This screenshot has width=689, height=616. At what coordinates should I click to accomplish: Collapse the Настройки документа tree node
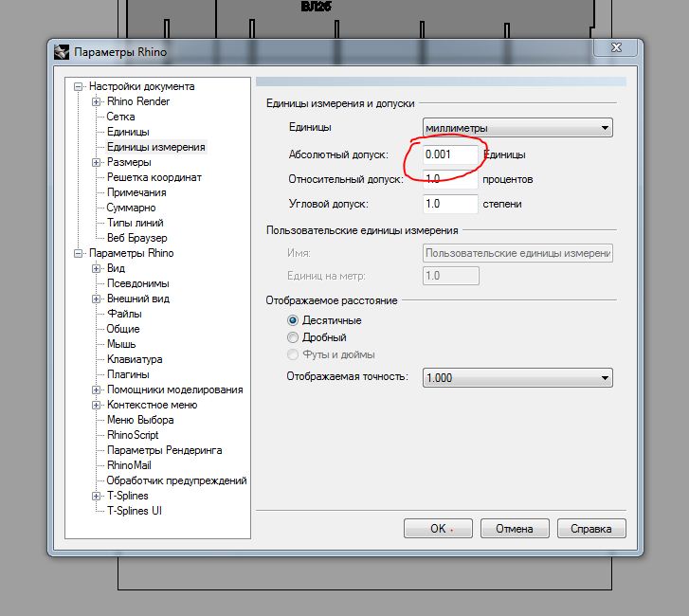[x=79, y=86]
